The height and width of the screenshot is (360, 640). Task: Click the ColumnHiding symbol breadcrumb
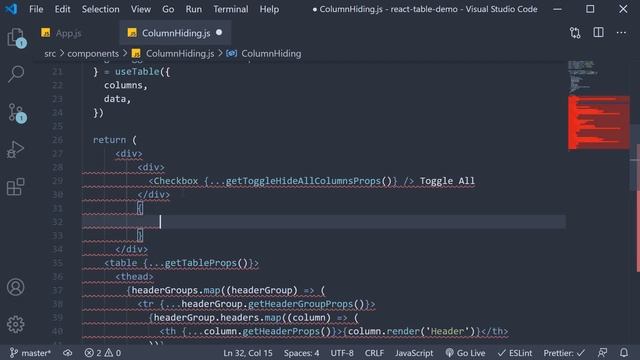click(x=271, y=53)
